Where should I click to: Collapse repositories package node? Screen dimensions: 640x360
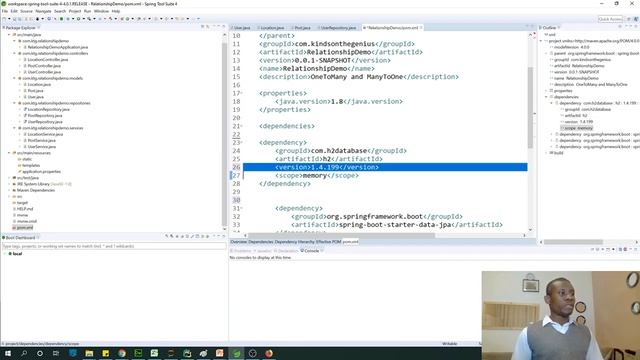14,103
